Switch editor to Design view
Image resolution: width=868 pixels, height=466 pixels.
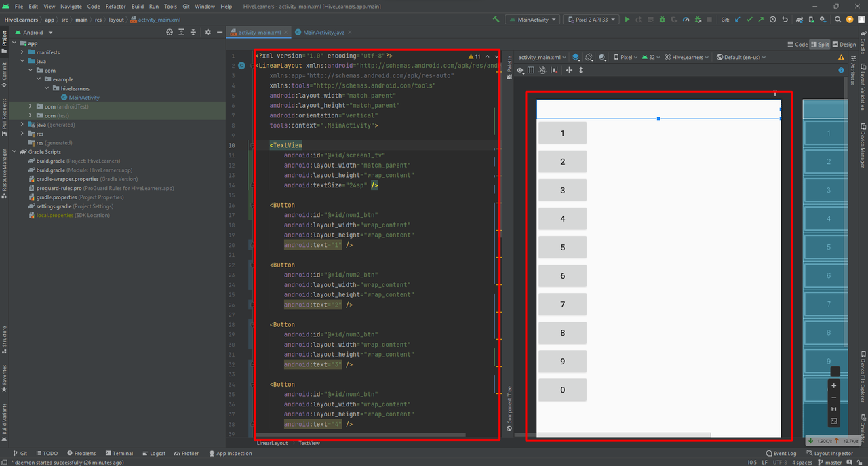pos(844,44)
